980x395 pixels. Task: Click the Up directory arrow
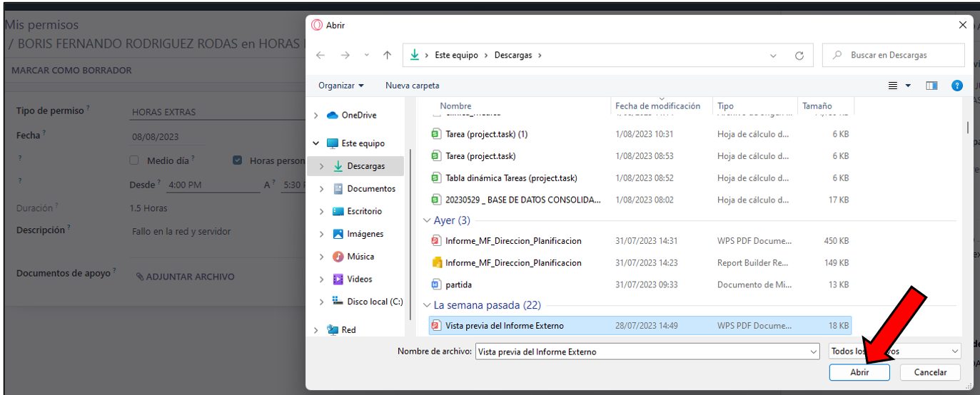[x=387, y=56]
